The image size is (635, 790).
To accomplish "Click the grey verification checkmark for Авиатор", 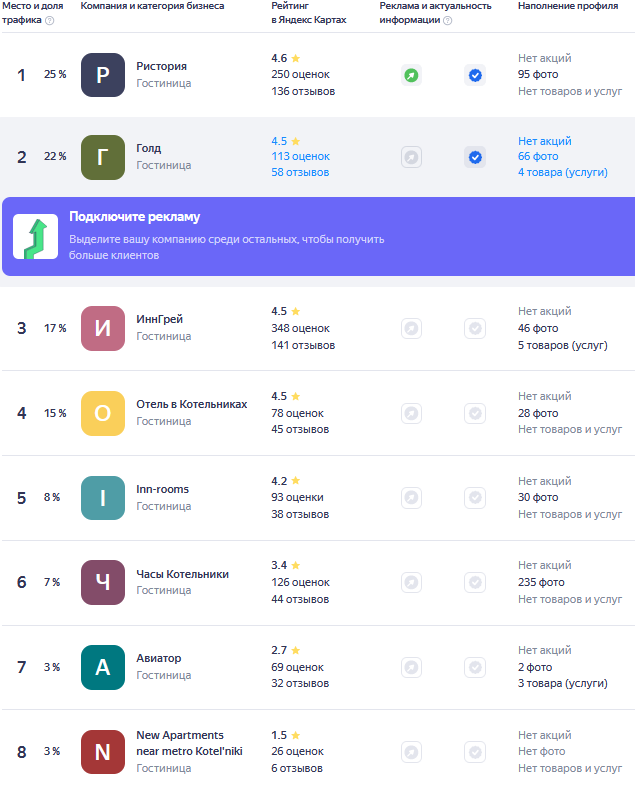I will tap(475, 667).
